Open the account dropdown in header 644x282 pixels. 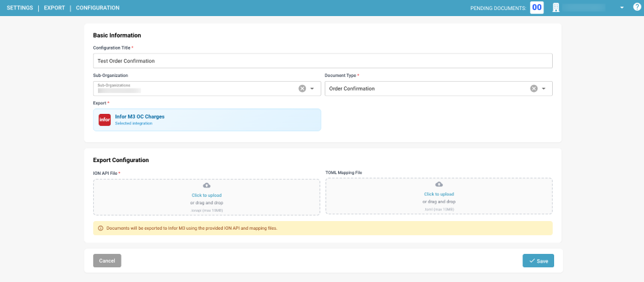622,8
